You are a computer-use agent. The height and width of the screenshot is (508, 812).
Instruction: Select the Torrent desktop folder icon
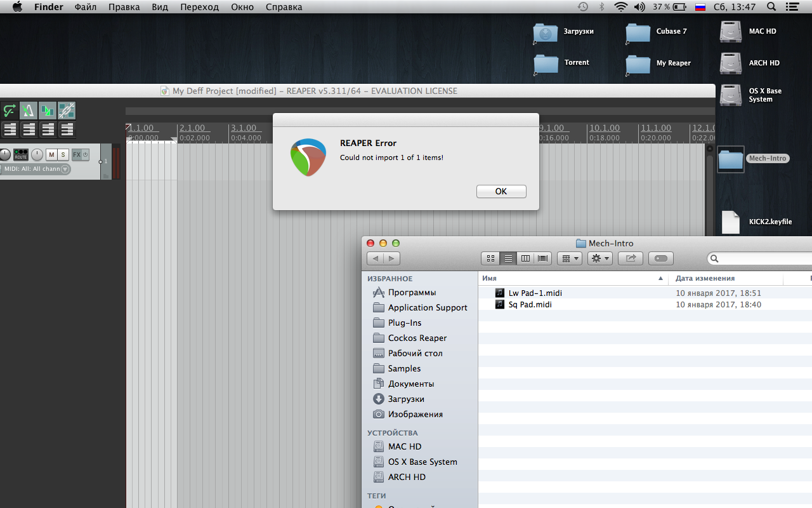click(x=546, y=63)
